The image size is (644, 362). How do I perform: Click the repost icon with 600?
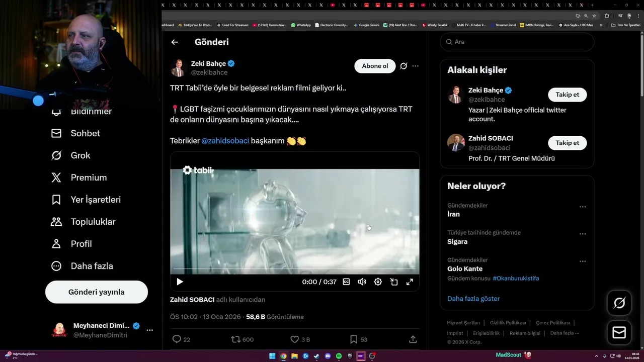[235, 339]
